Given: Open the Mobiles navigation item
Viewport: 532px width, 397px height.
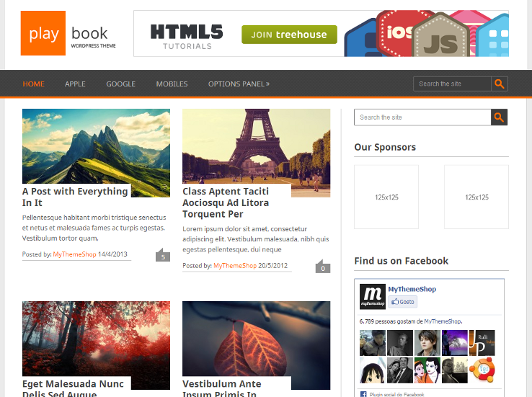Looking at the screenshot, I should (172, 84).
